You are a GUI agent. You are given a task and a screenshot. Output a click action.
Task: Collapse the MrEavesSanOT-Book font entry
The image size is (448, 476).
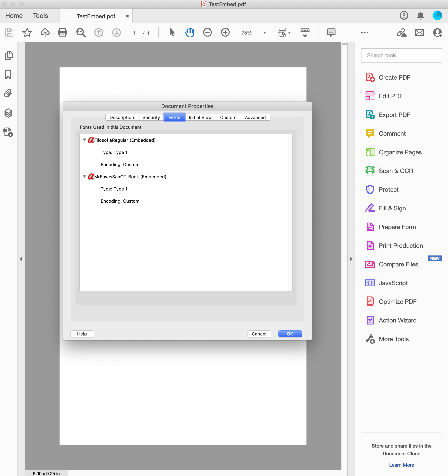tap(84, 176)
